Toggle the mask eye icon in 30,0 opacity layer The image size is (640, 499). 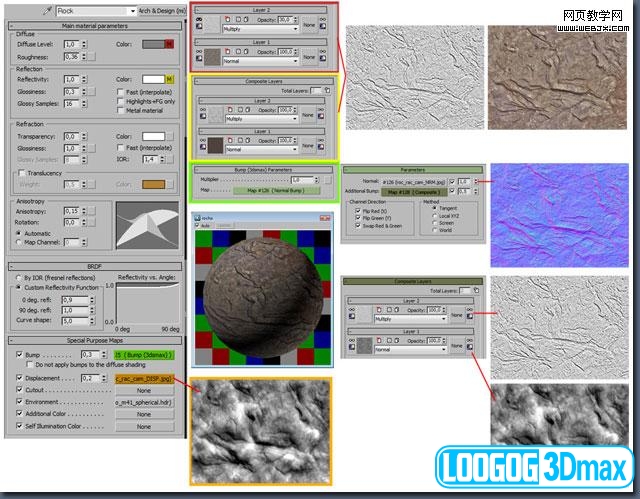pyautogui.click(x=322, y=19)
